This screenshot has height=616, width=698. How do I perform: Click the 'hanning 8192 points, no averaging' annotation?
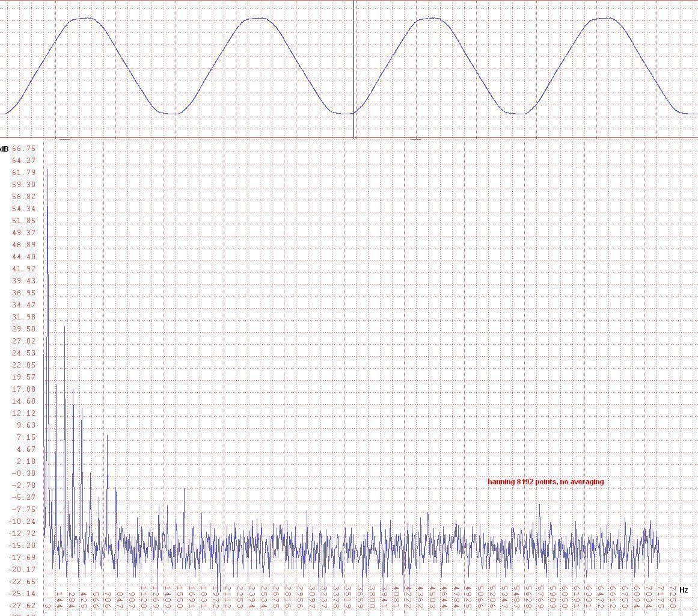pos(546,481)
